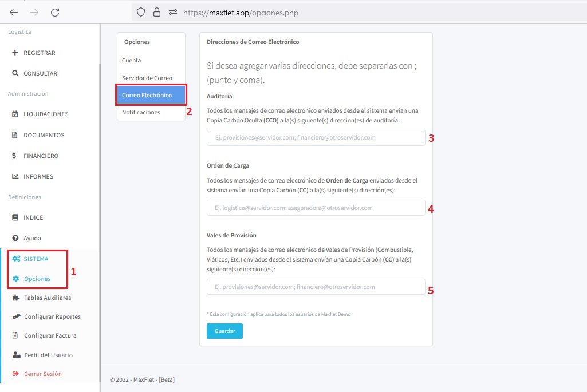
Task: Click the Orden de Carga email field
Action: (x=316, y=208)
